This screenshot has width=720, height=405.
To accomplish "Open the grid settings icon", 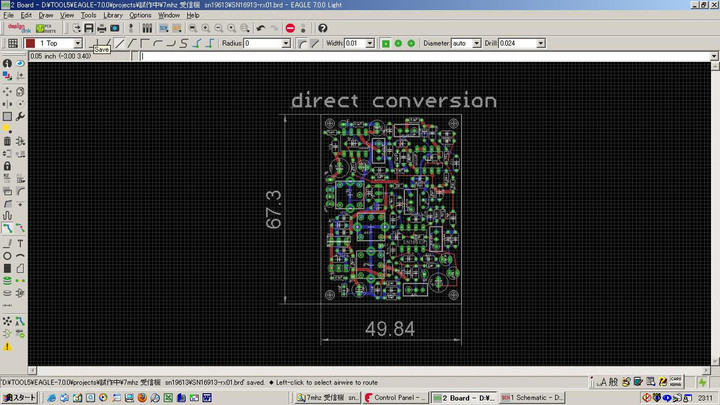I will 12,44.
